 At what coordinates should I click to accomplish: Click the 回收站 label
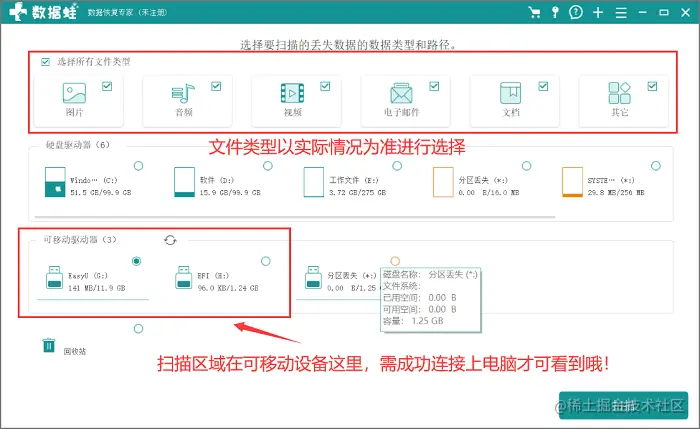click(75, 351)
